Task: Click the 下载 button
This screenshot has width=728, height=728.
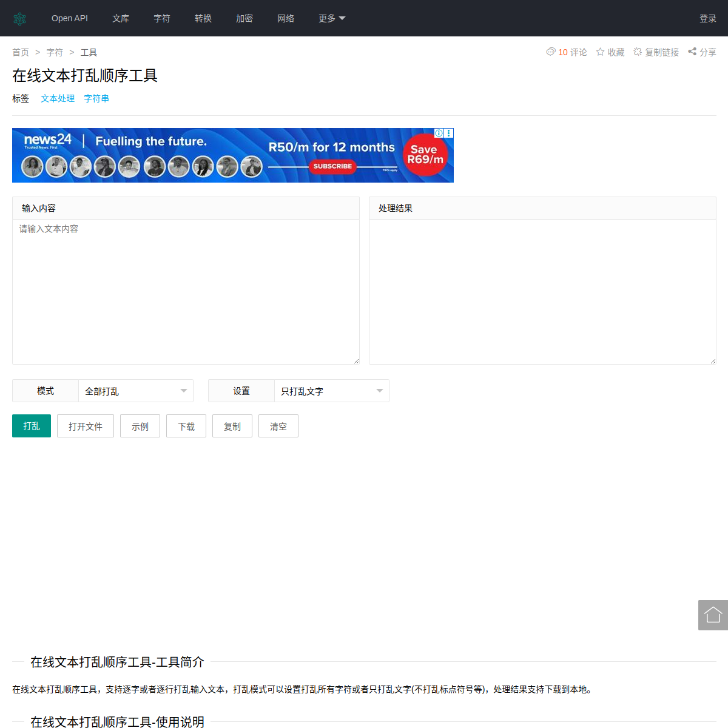Action: (x=186, y=426)
